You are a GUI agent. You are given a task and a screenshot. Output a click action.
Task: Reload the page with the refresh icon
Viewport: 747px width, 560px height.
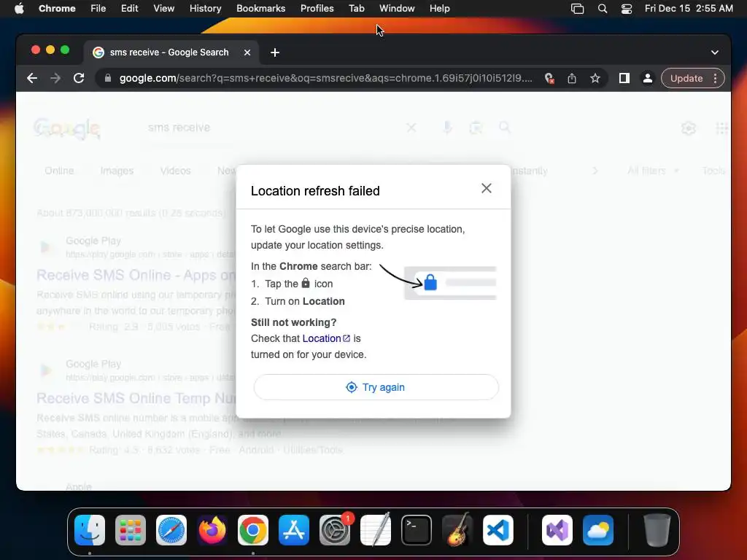tap(79, 78)
